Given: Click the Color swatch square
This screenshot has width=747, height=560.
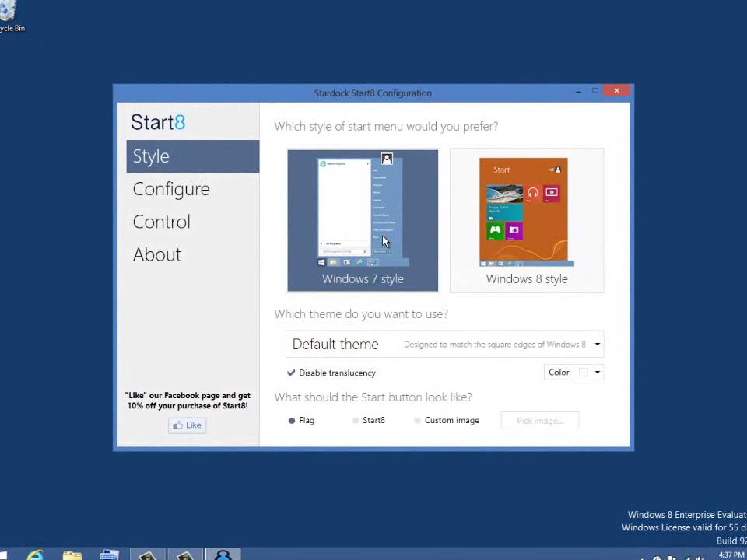Looking at the screenshot, I should point(583,373).
